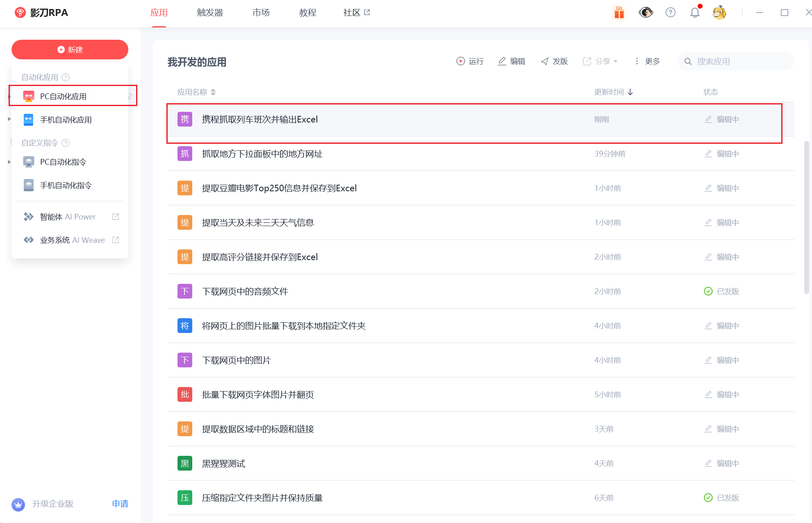Open the notification bell
This screenshot has height=523, width=812.
[x=695, y=13]
